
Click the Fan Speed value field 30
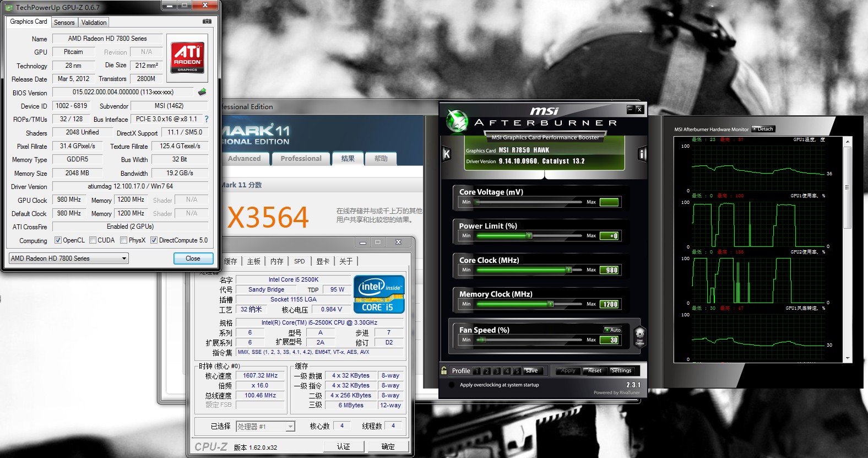click(x=609, y=340)
